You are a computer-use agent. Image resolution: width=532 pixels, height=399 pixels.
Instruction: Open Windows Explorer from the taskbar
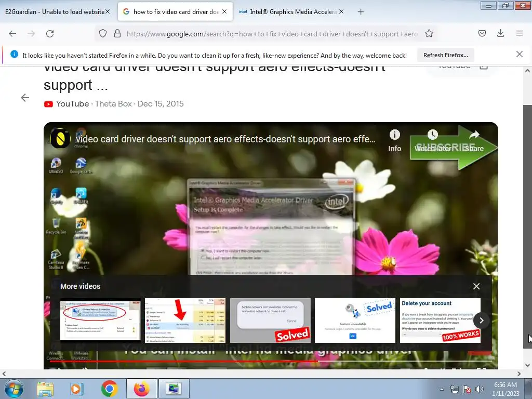(x=45, y=389)
